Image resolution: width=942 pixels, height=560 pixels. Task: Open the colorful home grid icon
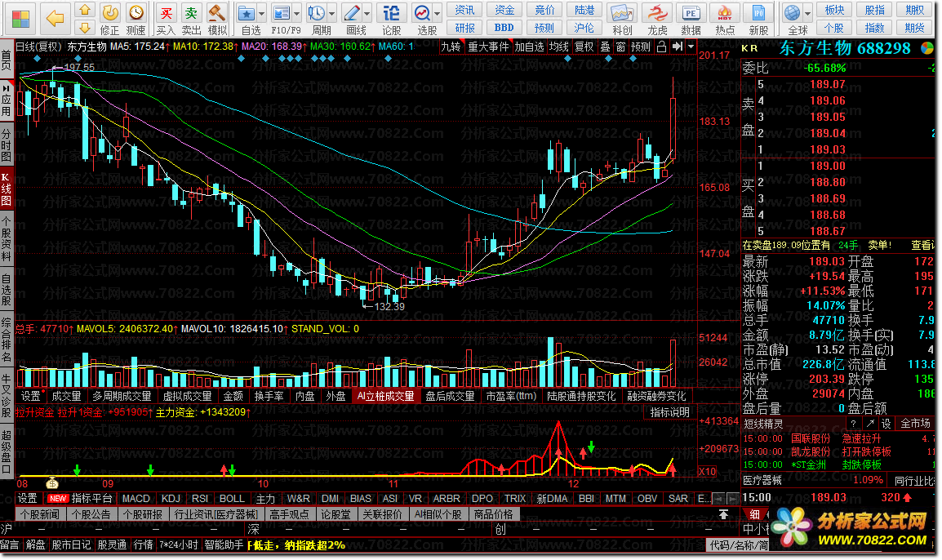click(x=20, y=20)
